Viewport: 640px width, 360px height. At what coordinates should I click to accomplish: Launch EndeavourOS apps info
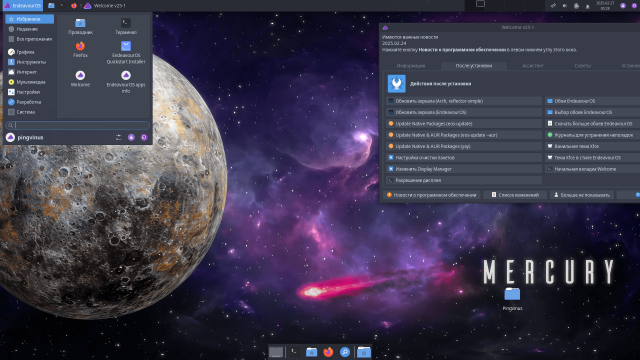126,82
